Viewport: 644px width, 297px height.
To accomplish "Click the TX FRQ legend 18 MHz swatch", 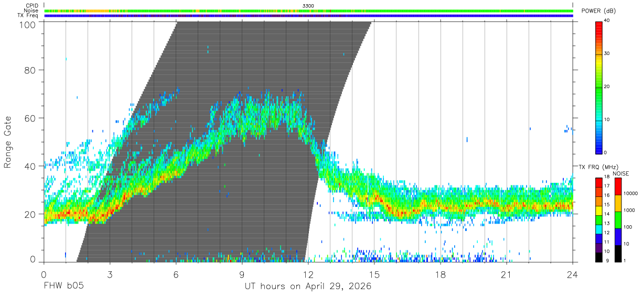I will 598,182.
